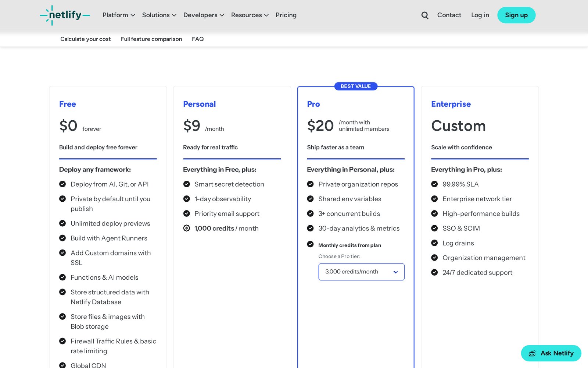The width and height of the screenshot is (588, 368).
Task: Open the Pricing page link
Action: [286, 15]
